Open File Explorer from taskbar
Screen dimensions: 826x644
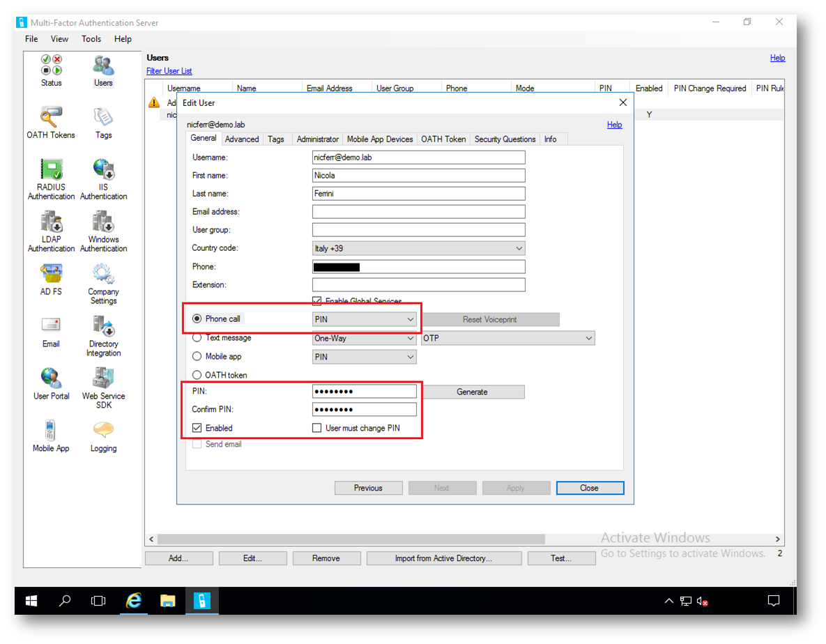pyautogui.click(x=167, y=601)
